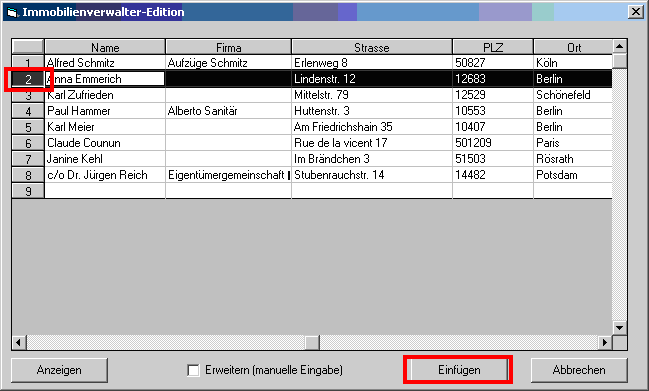Screen dimensions: 649x391
Task: Click the Ort cell 'Paris'
Action: (573, 143)
